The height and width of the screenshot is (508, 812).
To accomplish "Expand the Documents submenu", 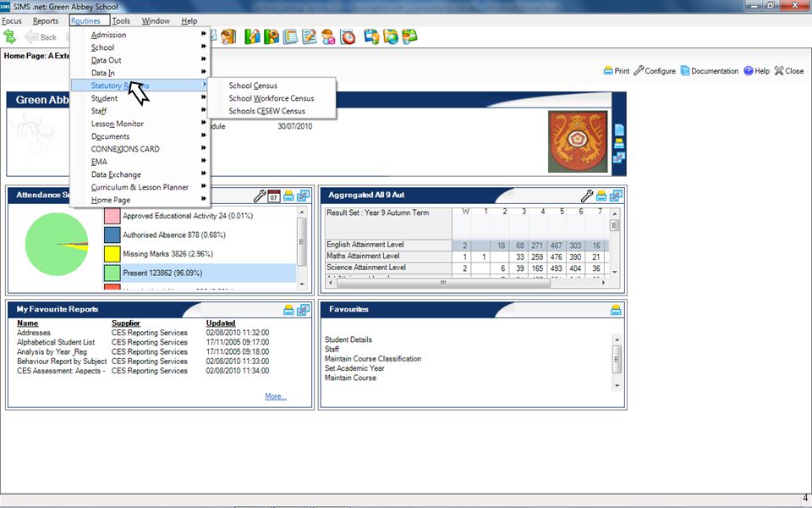I will (x=140, y=136).
